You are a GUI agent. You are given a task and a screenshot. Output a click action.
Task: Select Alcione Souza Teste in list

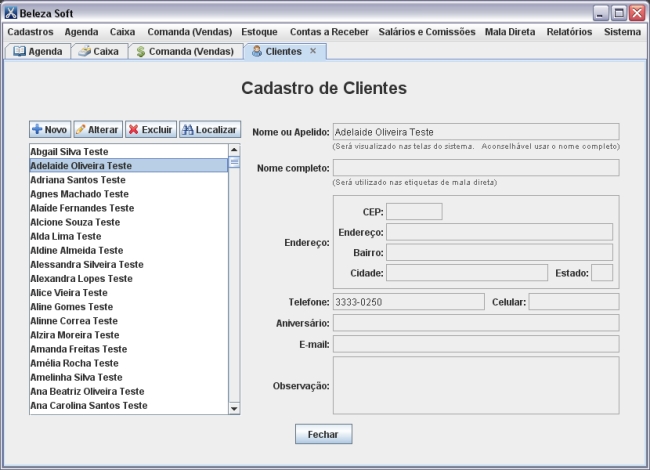click(129, 222)
